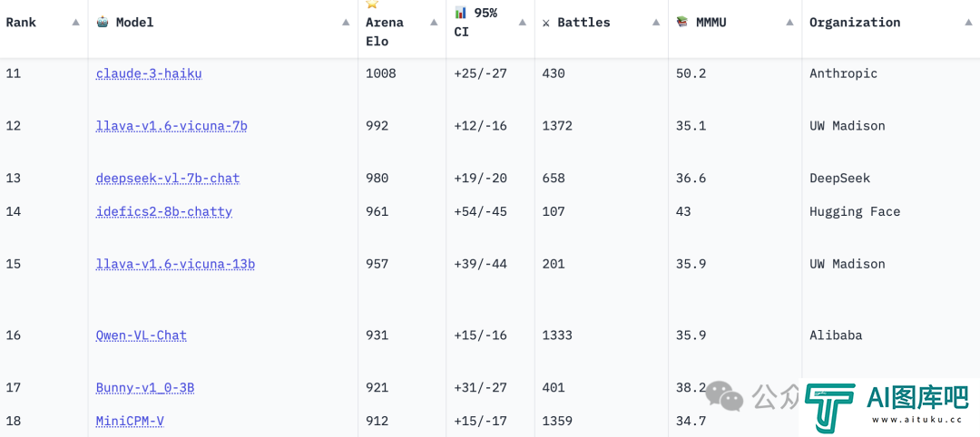Click the Arena Elo header label
980x437 pixels.
[x=385, y=32]
